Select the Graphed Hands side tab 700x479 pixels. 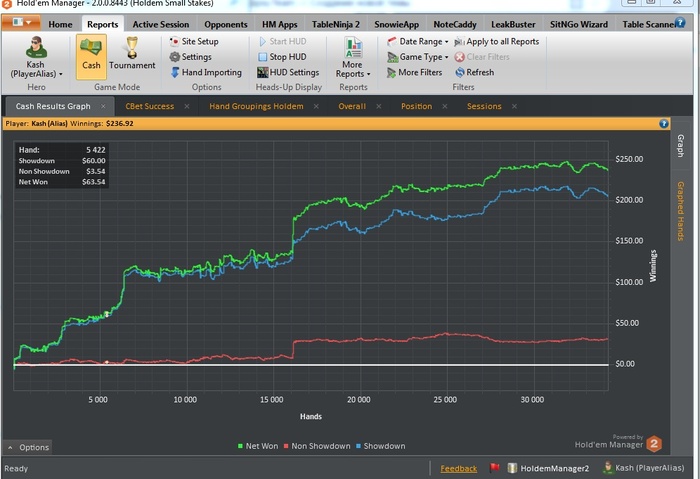[x=680, y=211]
